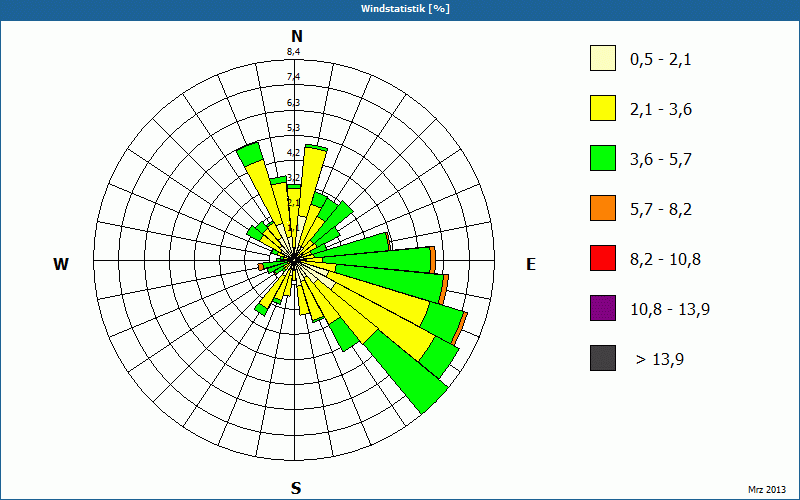This screenshot has width=800, height=500.
Task: Click the legend label '> 13,9'
Action: (660, 360)
